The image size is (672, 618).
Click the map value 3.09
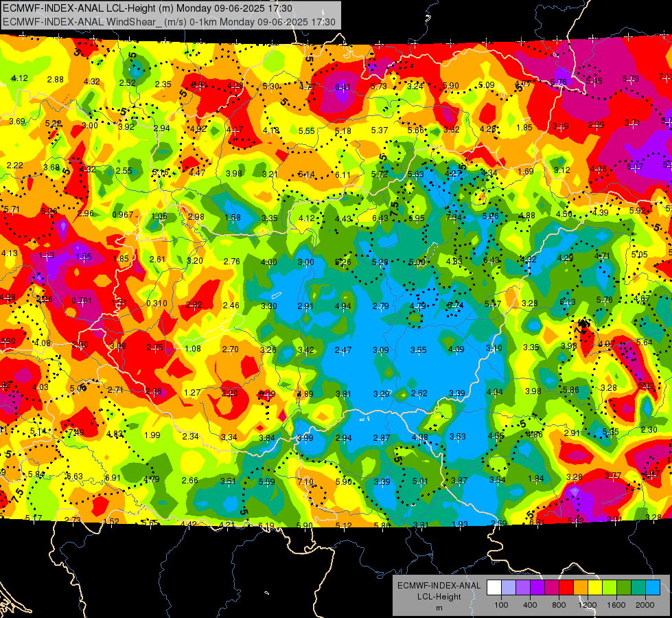380,350
